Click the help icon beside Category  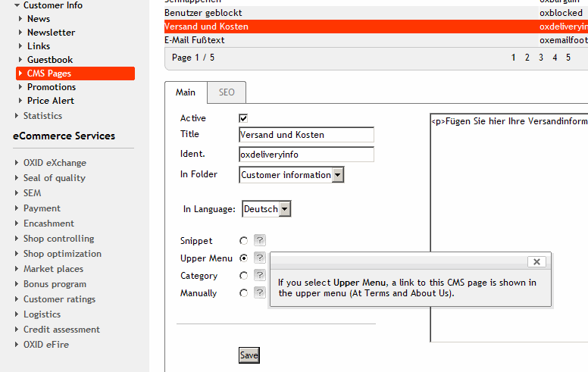pyautogui.click(x=259, y=276)
